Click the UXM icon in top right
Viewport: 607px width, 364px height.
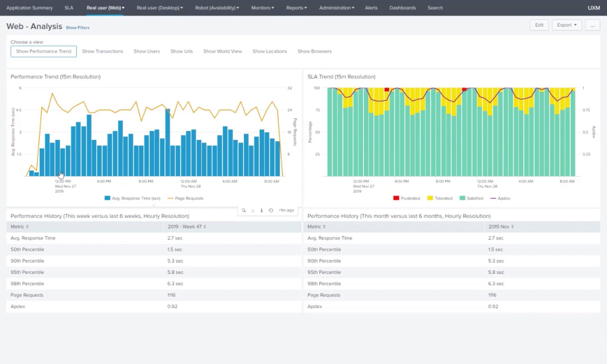pos(594,8)
